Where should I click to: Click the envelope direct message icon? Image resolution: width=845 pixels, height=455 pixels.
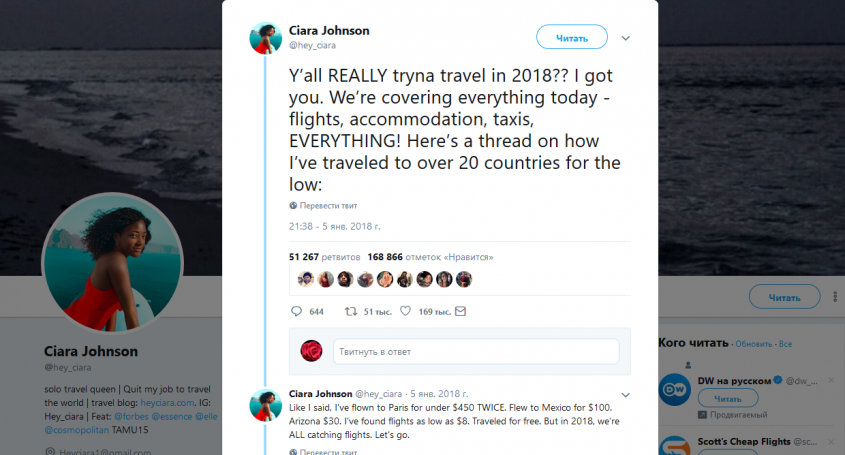pyautogui.click(x=460, y=311)
